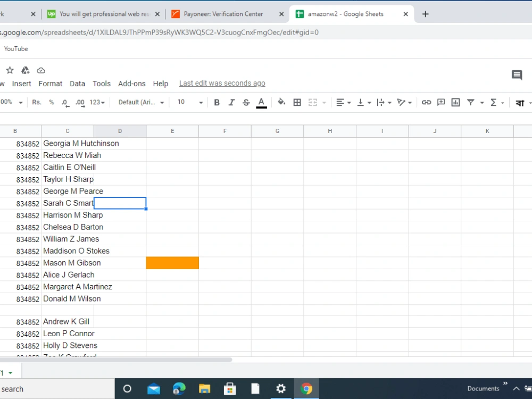Expand the filter views arrow
Viewport: 532px width, 399px height.
[x=482, y=103]
